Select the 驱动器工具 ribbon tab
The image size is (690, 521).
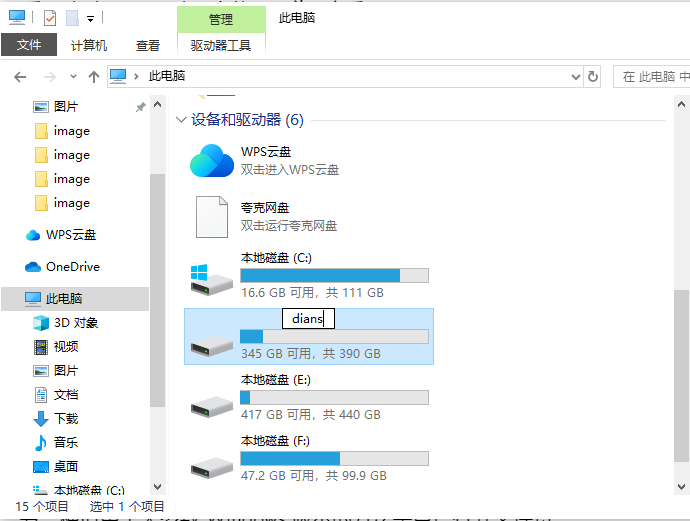point(221,45)
